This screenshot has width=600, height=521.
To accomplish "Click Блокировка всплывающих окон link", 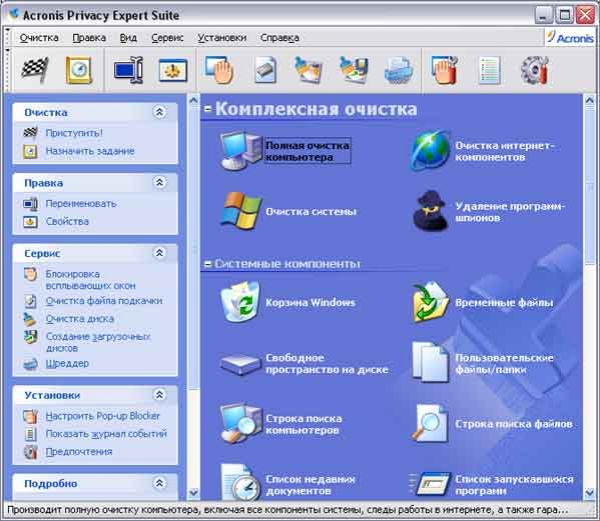I will coord(90,280).
